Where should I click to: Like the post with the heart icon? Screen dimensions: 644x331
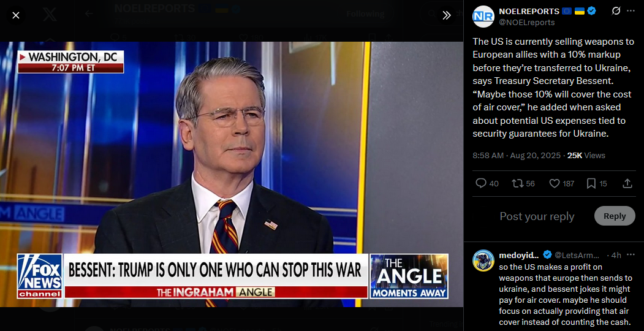pos(561,183)
